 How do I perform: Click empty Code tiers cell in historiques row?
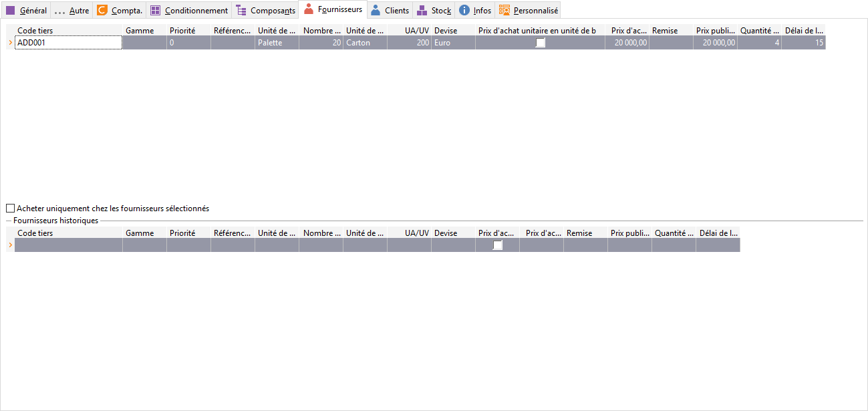click(68, 245)
